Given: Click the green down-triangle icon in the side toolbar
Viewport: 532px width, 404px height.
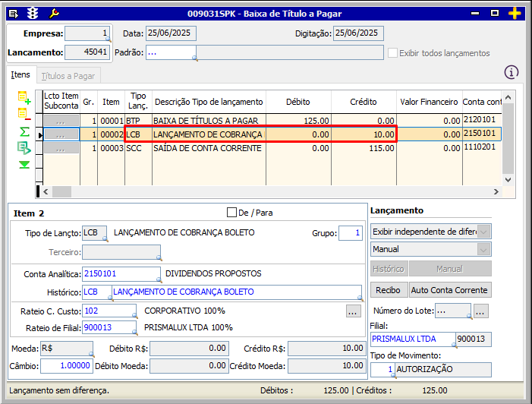Looking at the screenshot, I should point(24,164).
